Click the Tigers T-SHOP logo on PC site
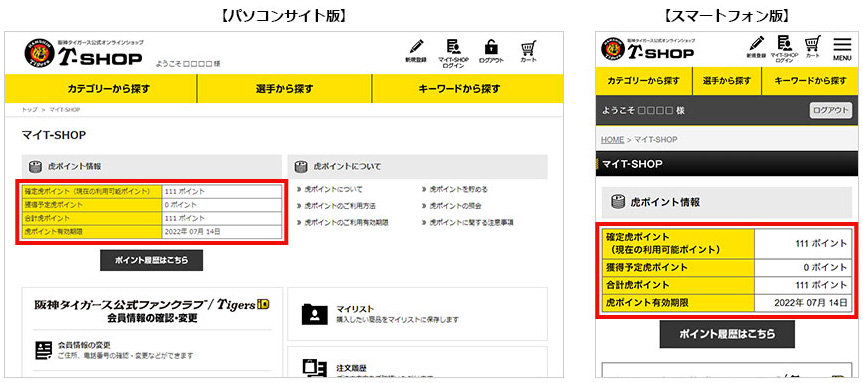 click(x=83, y=53)
